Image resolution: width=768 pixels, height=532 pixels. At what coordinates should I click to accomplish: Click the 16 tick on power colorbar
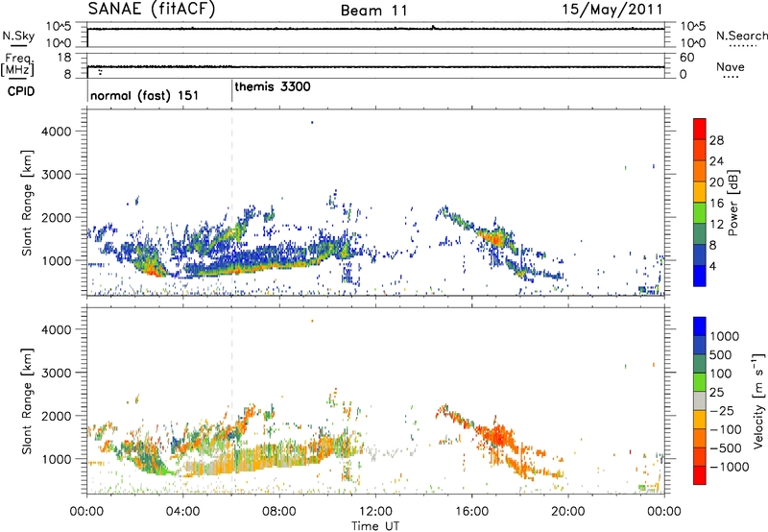click(716, 203)
